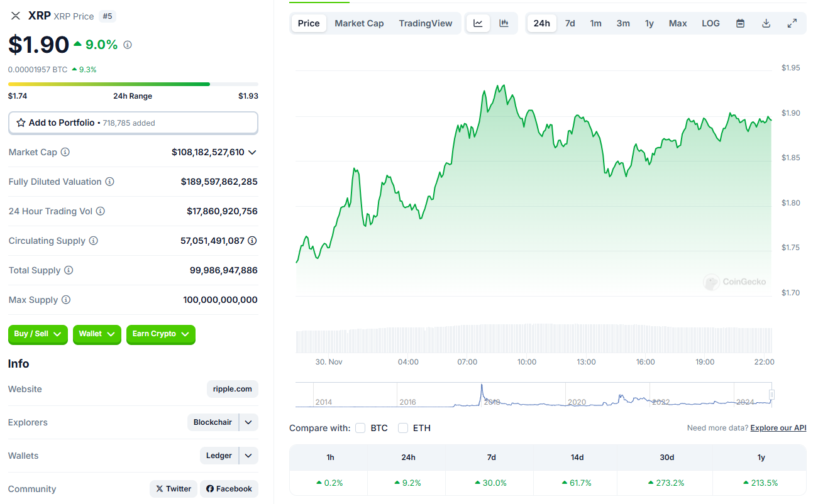
Task: Select 7d time range
Action: point(570,23)
